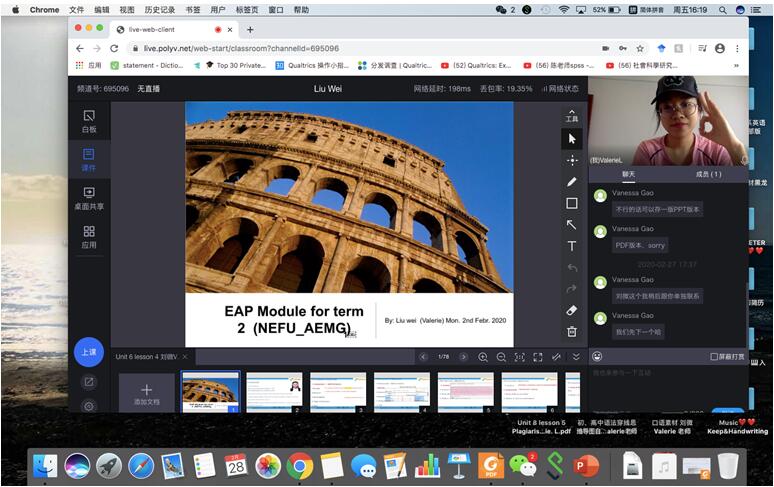Screen dimensions: 774x487
Task: Select the rectangle shape tool
Action: pyautogui.click(x=572, y=203)
